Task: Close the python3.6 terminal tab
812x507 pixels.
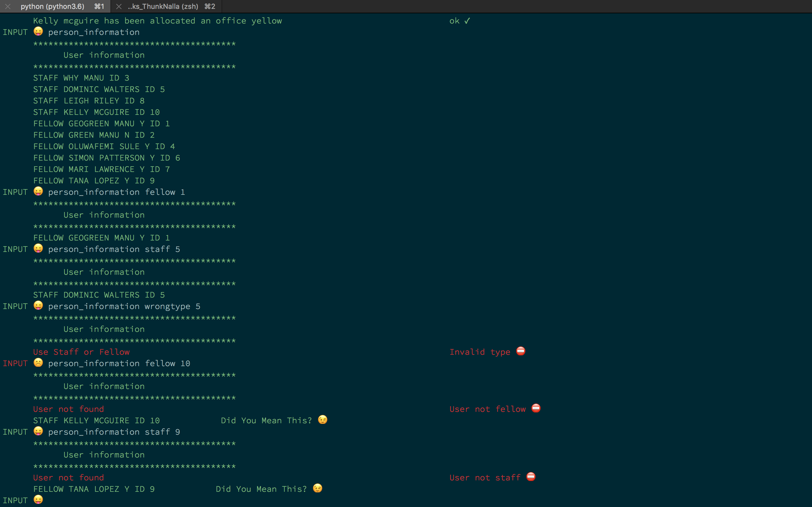Action: (x=8, y=6)
